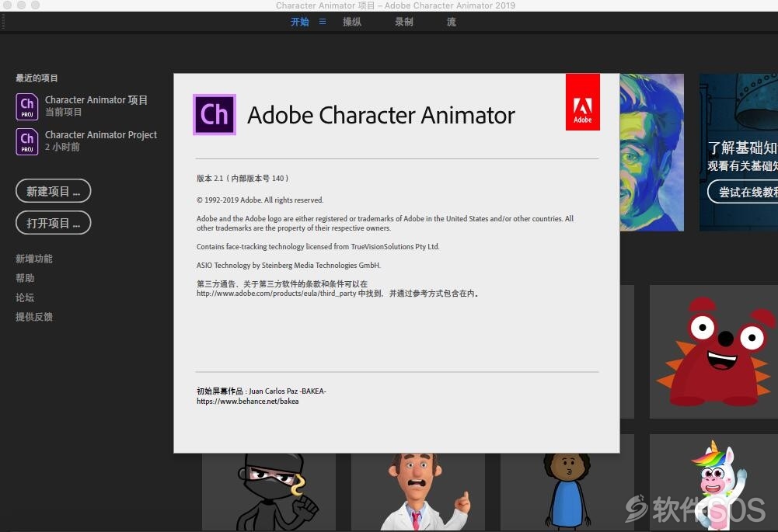Select the doctor puppet thumbnail
The height and width of the screenshot is (532, 778).
[418, 492]
